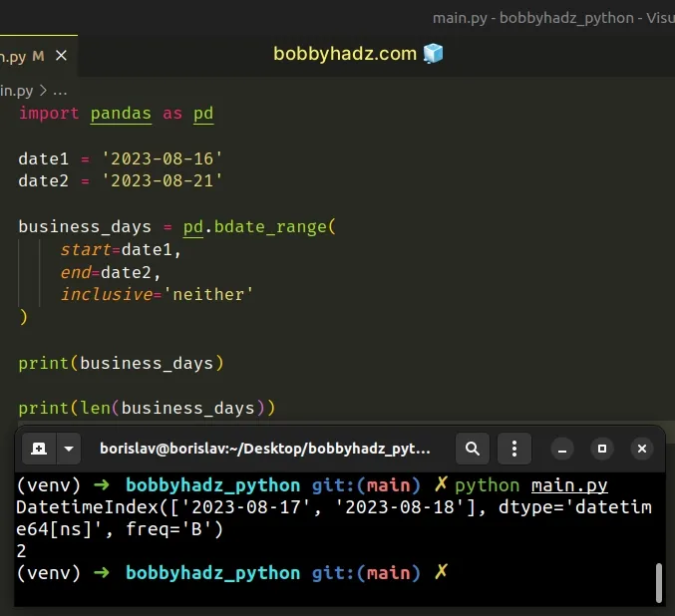The image size is (675, 616).
Task: Click the bdate_range function call
Action: click(x=267, y=226)
